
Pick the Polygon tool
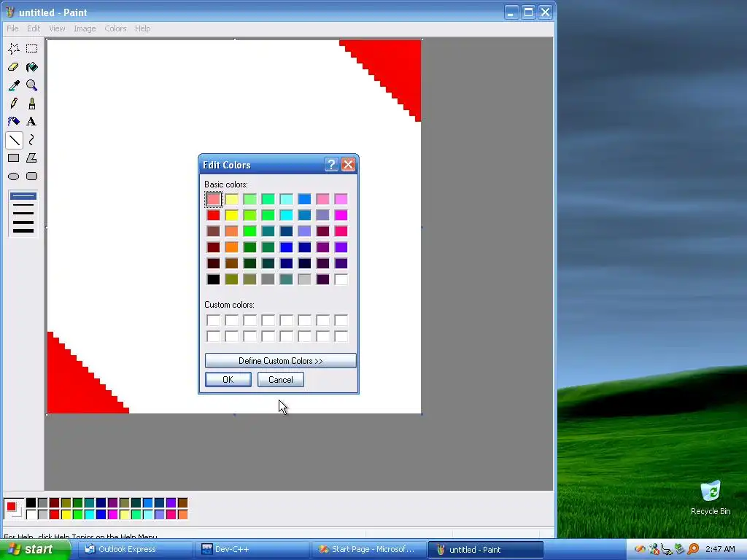point(32,158)
